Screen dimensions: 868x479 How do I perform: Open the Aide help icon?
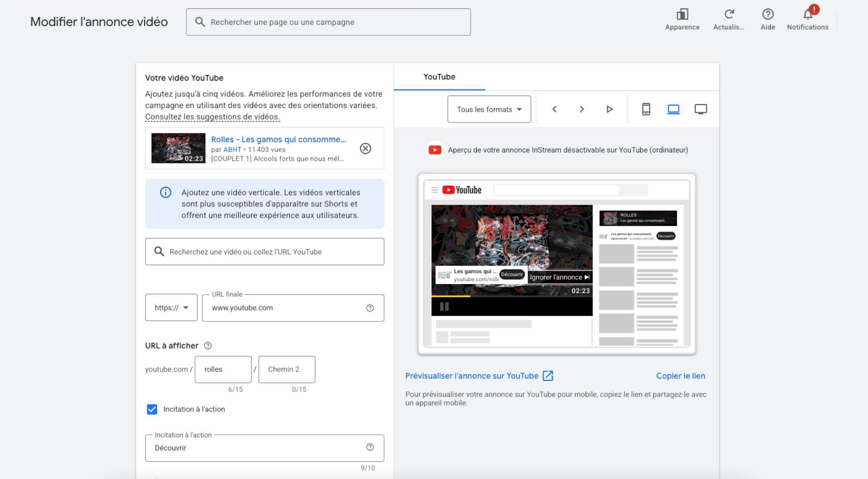coord(768,15)
